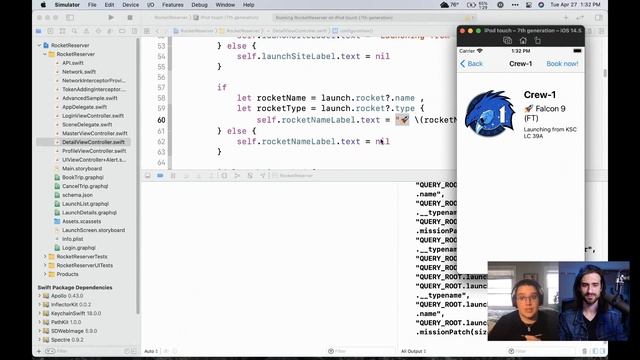Viewport: 640px width, 360px height.
Task: Add a new file with plus button
Action: (x=39, y=351)
